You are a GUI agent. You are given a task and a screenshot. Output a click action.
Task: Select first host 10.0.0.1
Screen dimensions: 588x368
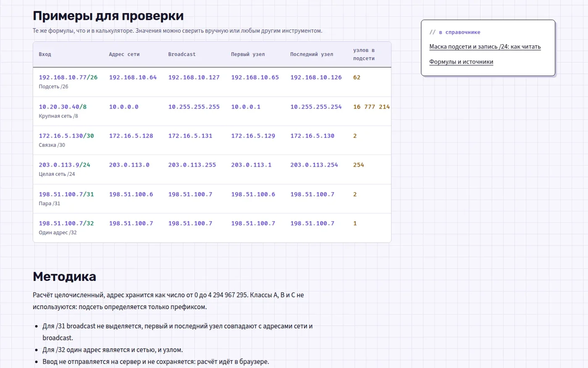click(246, 107)
